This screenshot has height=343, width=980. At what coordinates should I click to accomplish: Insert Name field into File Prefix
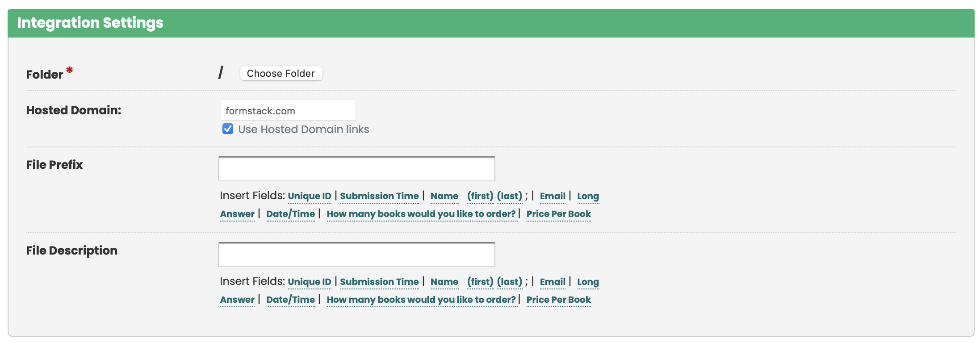[x=444, y=196]
